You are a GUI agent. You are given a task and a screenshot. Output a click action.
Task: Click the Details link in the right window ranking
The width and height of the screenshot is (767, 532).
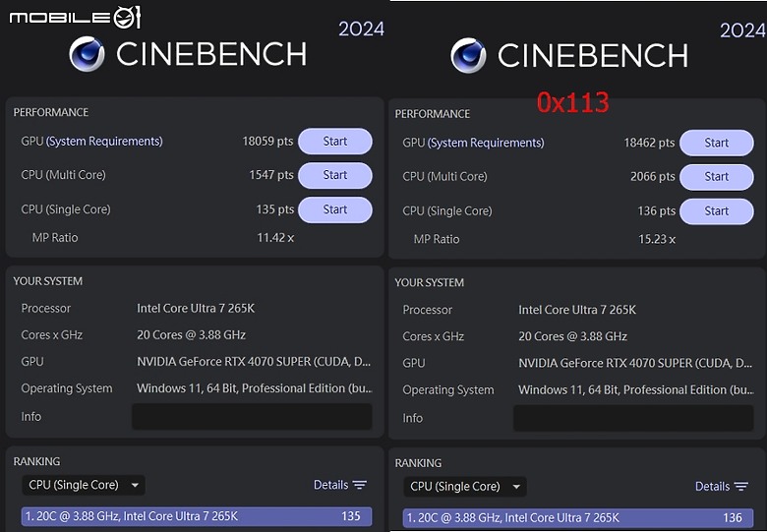712,486
